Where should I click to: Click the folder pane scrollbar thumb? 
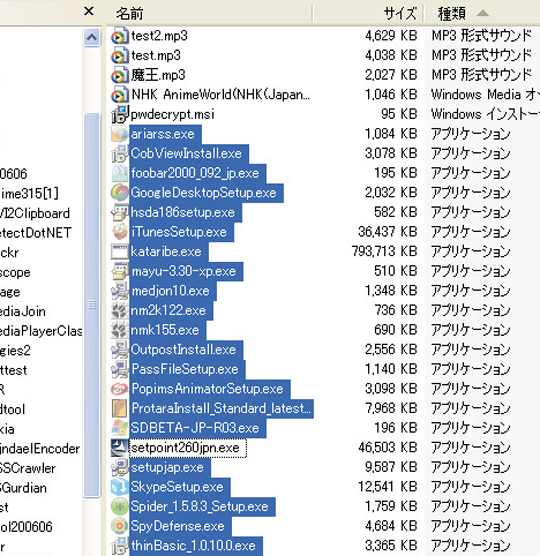tap(92, 305)
